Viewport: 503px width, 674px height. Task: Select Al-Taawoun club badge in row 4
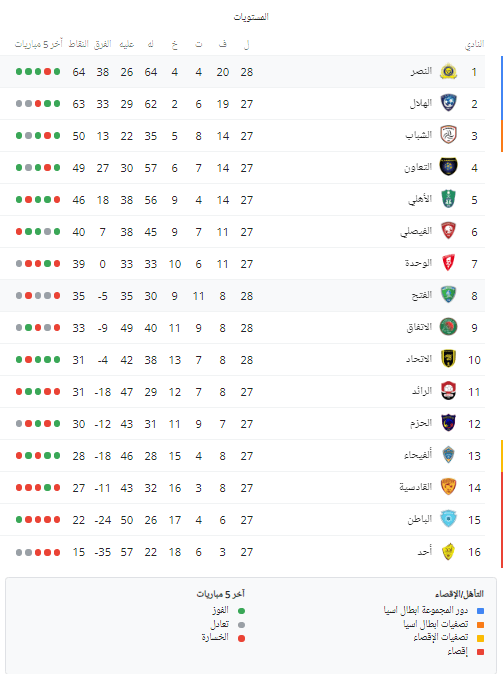coord(448,167)
